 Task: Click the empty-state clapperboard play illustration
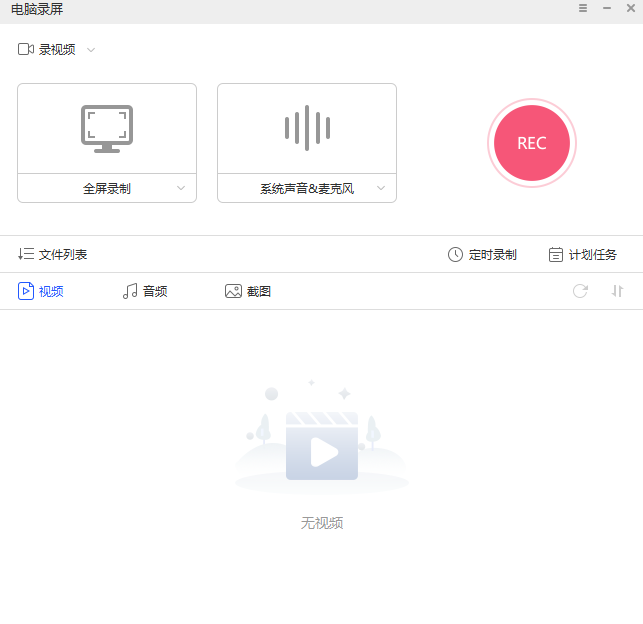coord(322,446)
